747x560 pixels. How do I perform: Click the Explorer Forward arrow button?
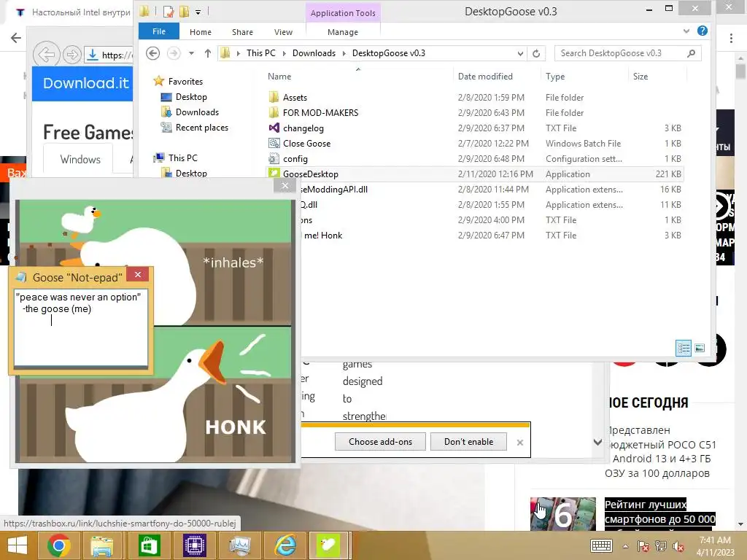(174, 52)
